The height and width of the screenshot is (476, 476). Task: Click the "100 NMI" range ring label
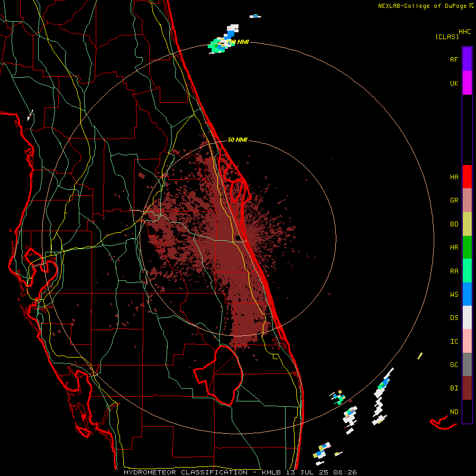pyautogui.click(x=237, y=42)
